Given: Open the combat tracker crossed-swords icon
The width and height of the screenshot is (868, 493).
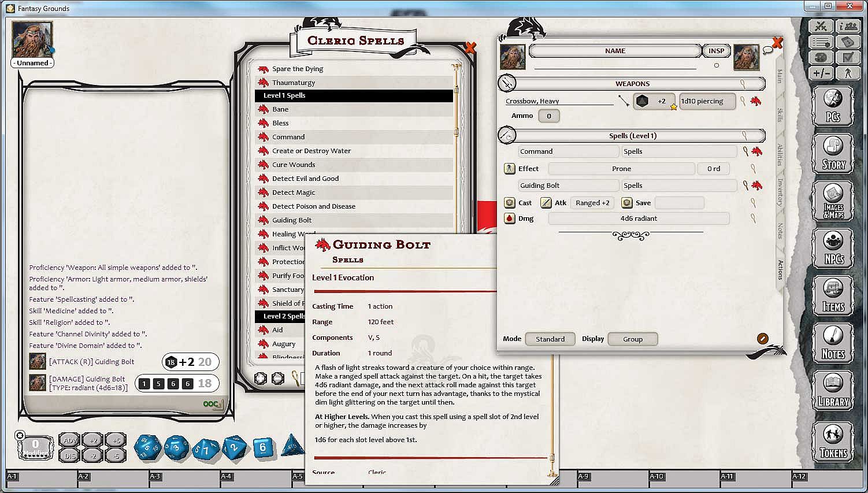Looking at the screenshot, I should pos(821,26).
